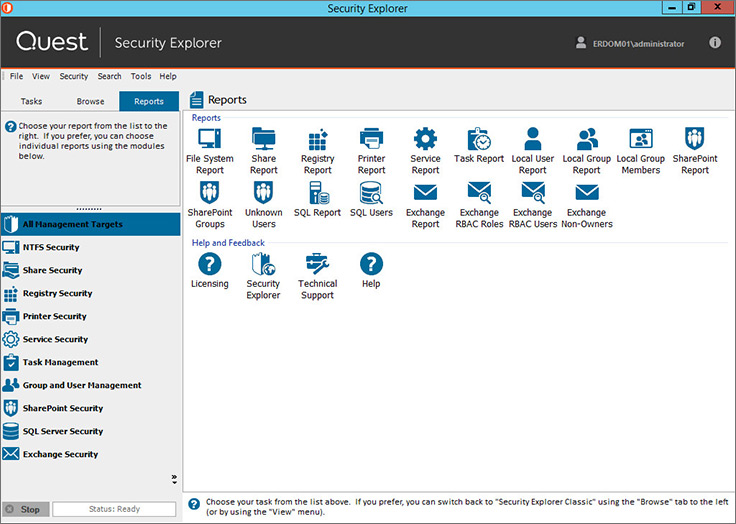The height and width of the screenshot is (524, 736).
Task: Switch to the Browse tab
Action: click(90, 101)
